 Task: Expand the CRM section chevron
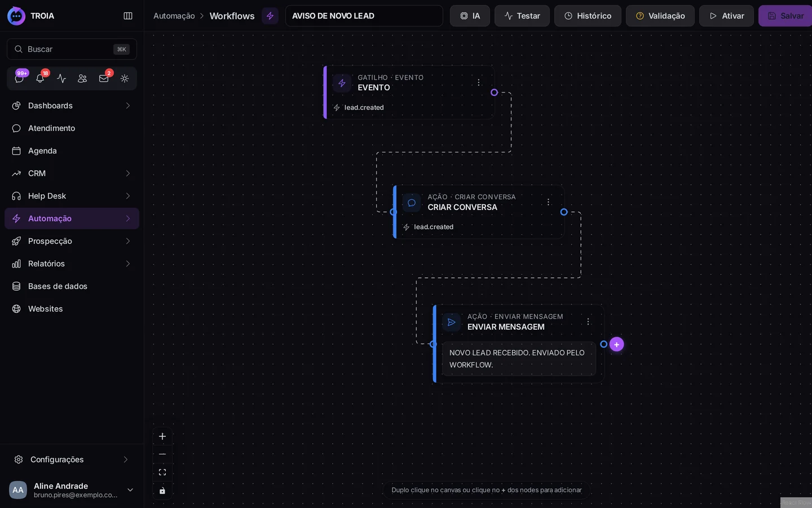pos(128,173)
